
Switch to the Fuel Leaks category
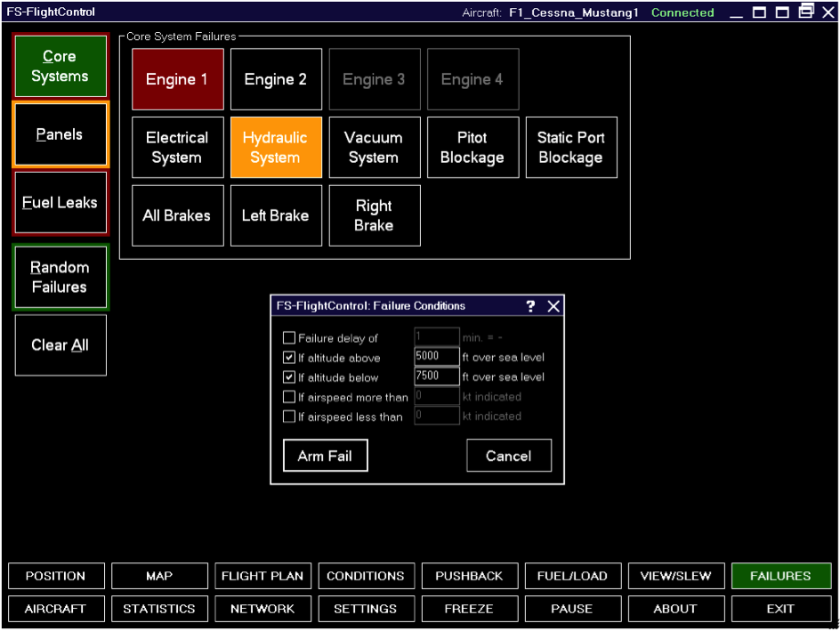coord(60,202)
